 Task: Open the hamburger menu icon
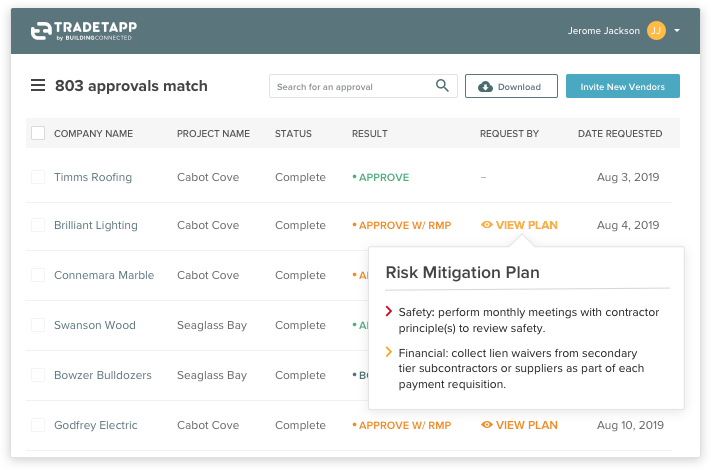(38, 86)
